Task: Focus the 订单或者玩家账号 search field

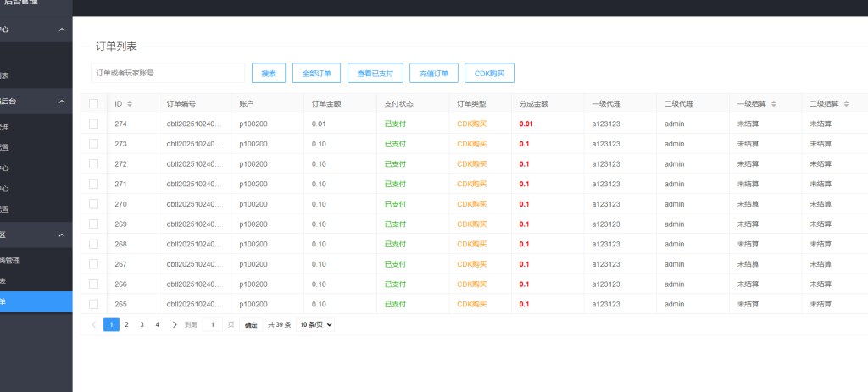Action: 167,74
